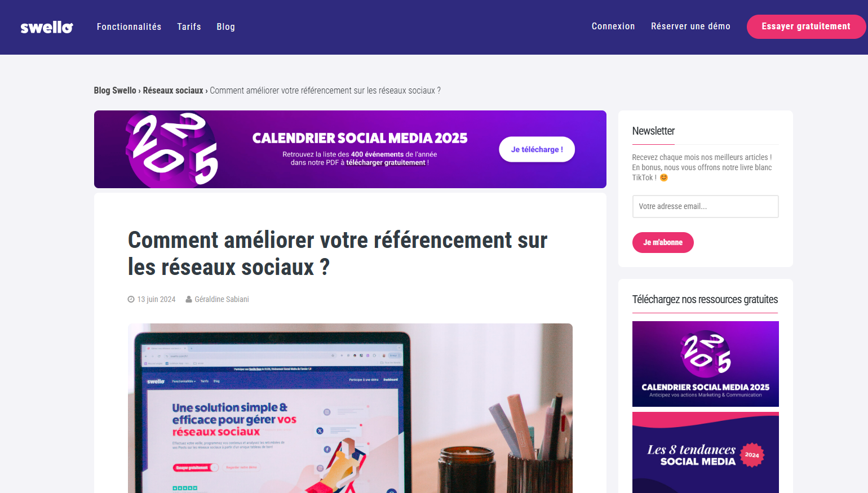Viewport: 868px width, 493px height.
Task: Click the Swello logo
Action: pos(47,27)
